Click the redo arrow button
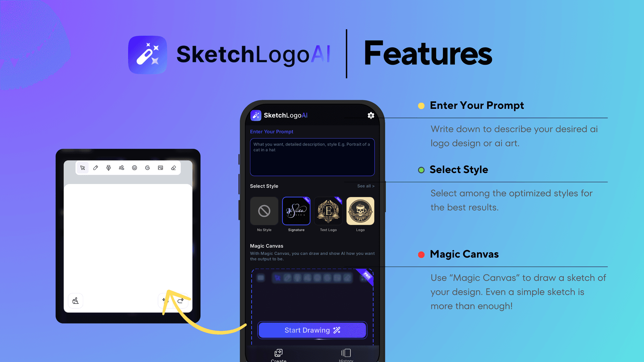Viewport: 644px width, 362px height. pos(180,300)
